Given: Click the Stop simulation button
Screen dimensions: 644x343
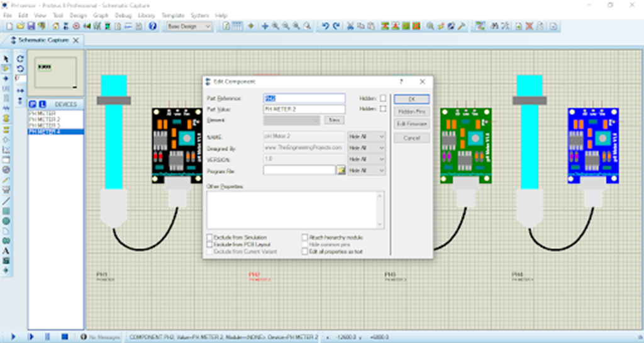Looking at the screenshot, I should click(65, 337).
